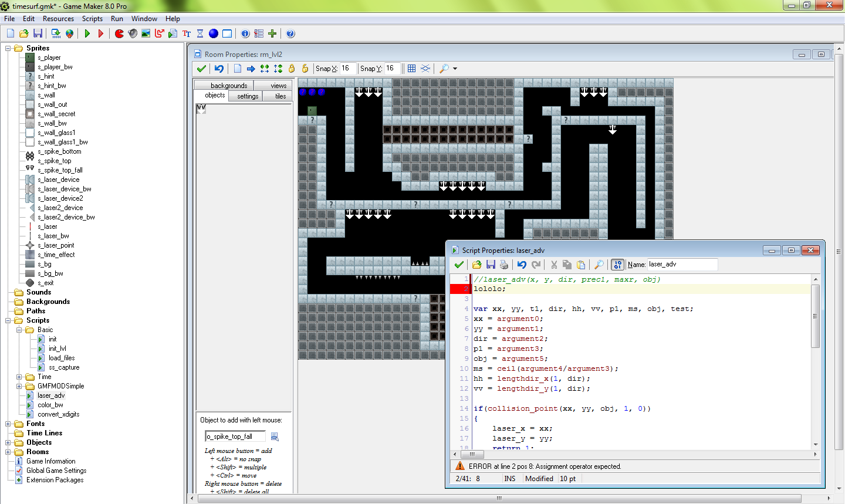Create a stand-alone executable
The image size is (845, 504).
[56, 33]
